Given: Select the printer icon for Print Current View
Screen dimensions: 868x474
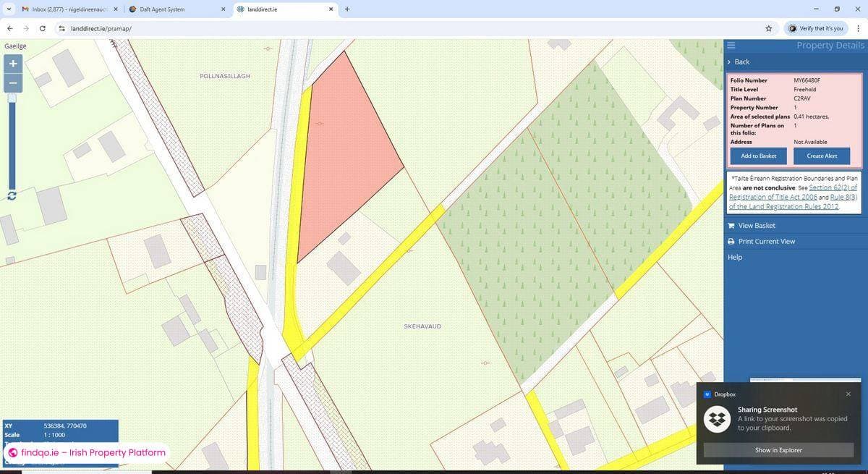Looking at the screenshot, I should click(731, 241).
